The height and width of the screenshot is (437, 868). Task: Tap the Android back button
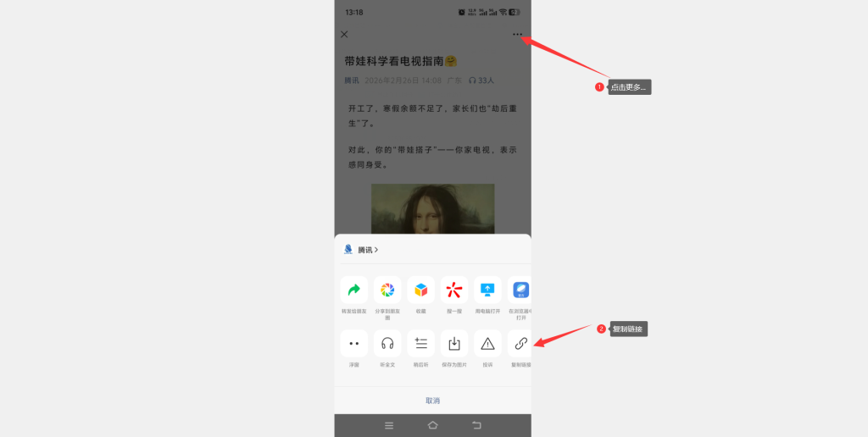point(476,425)
